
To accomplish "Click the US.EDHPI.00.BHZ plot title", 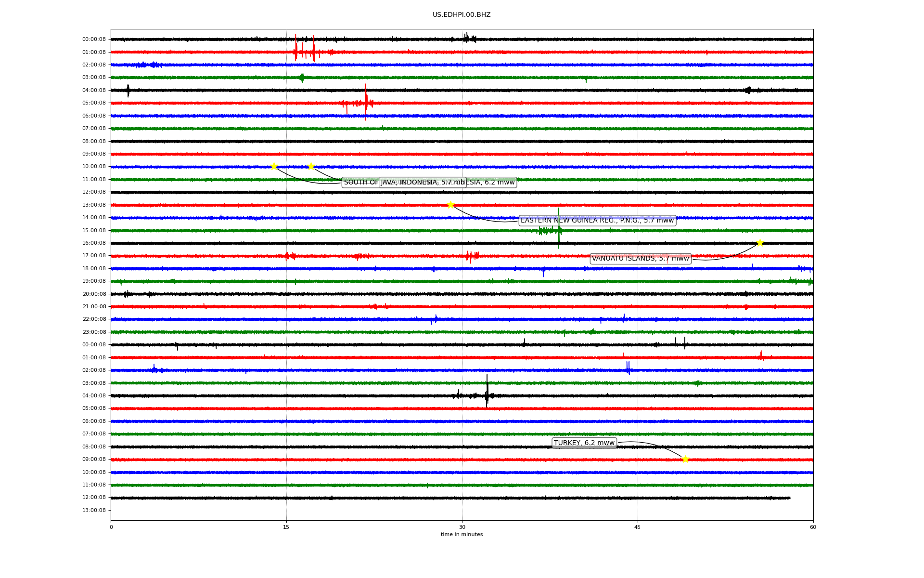I will (x=462, y=15).
